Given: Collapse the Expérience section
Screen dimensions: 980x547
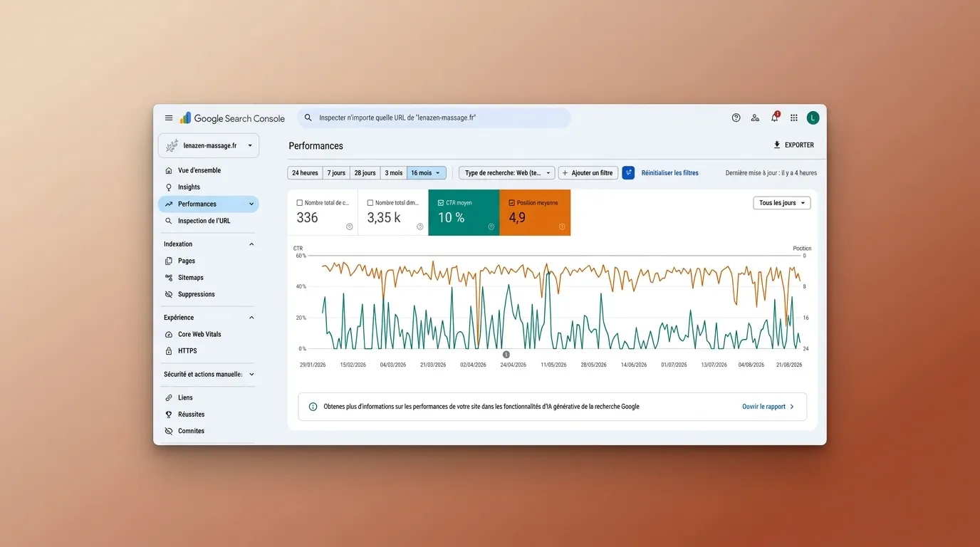Looking at the screenshot, I should pyautogui.click(x=251, y=318).
